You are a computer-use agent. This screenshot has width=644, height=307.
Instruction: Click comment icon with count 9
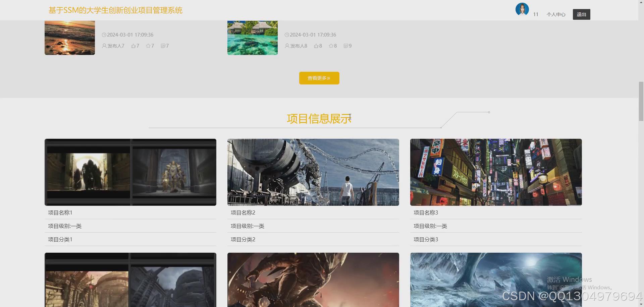click(346, 46)
